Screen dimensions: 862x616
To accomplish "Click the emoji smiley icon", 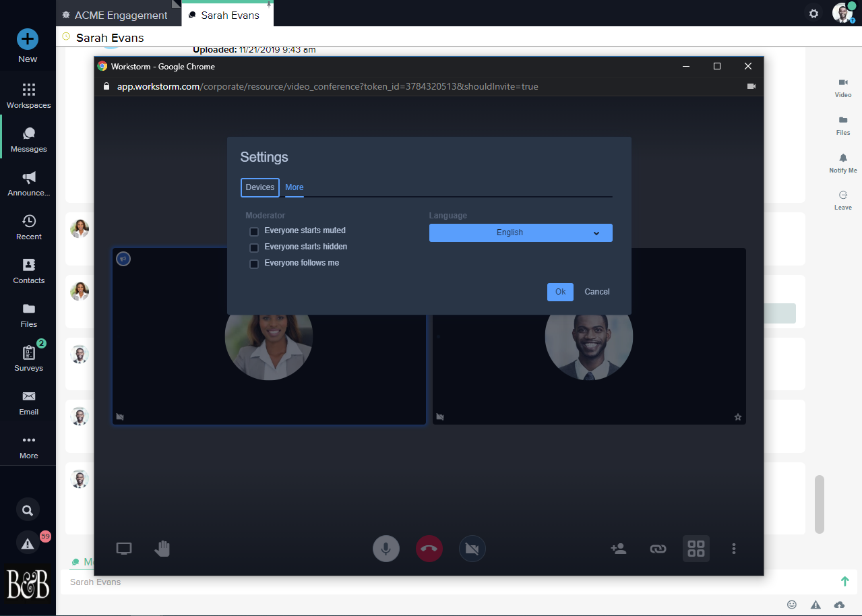I will pyautogui.click(x=792, y=605).
